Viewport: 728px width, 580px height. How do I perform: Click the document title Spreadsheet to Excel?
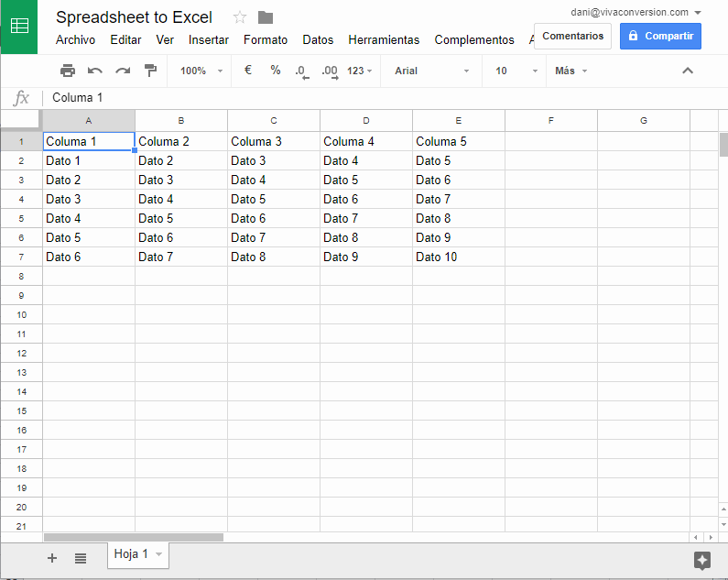pyautogui.click(x=134, y=17)
